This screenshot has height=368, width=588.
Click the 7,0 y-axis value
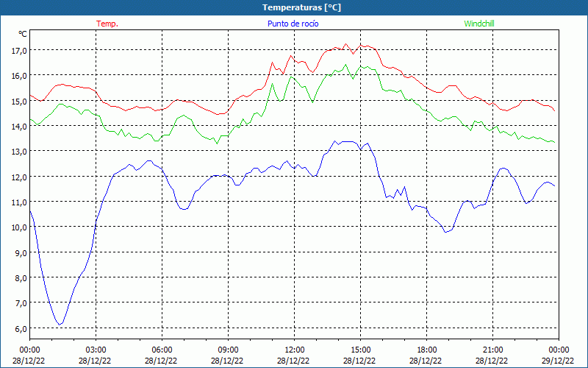coord(21,303)
